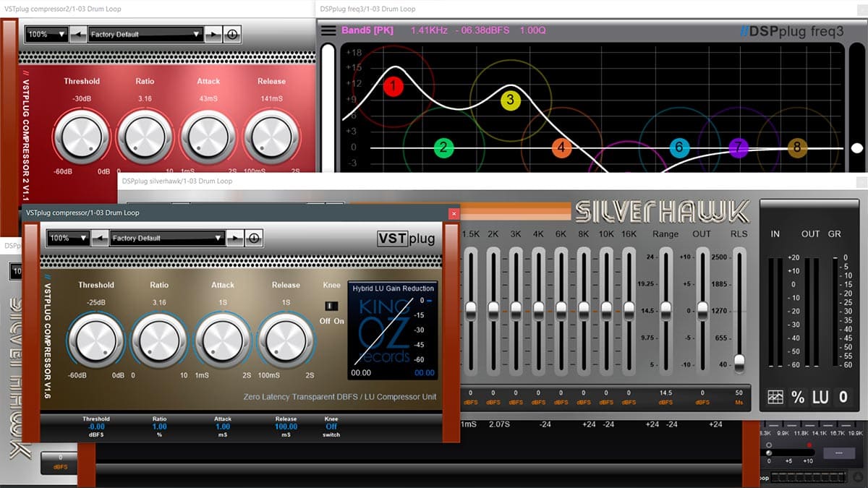
Task: Click the OUT fader handle in Silverhawk
Action: 702,309
